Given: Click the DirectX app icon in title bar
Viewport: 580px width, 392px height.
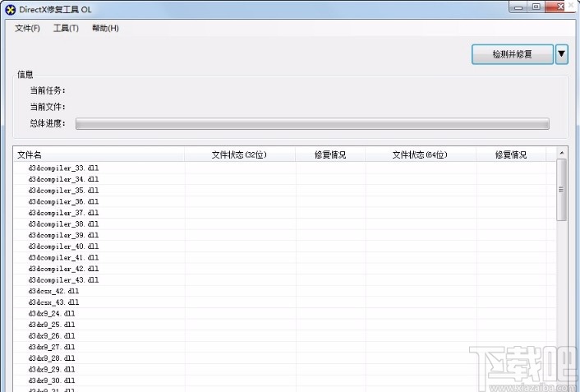Looking at the screenshot, I should [11, 10].
